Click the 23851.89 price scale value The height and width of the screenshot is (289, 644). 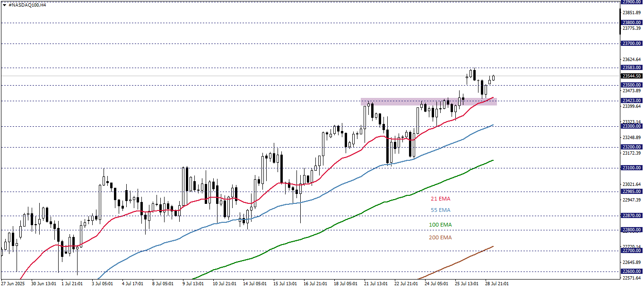pyautogui.click(x=632, y=12)
